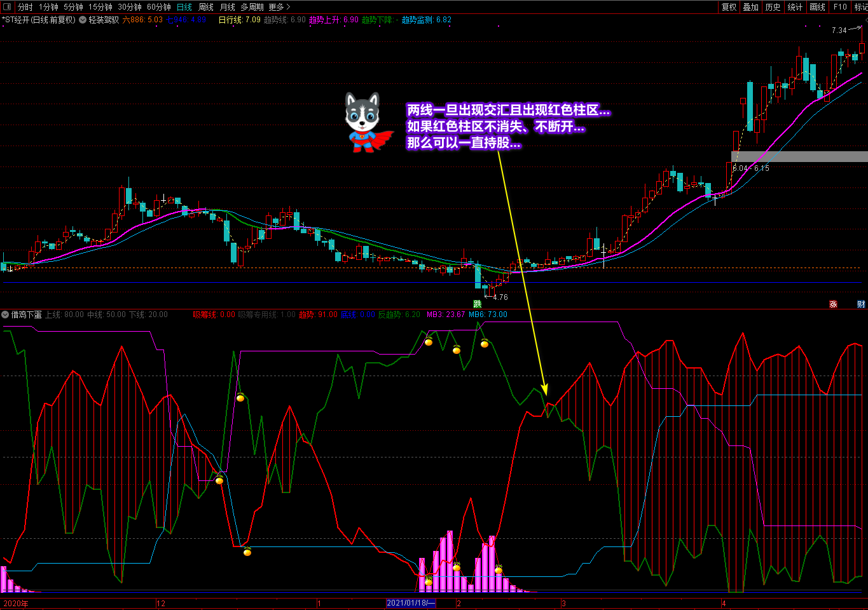868x610 pixels.
Task: Toggle 叠加 overlay mode
Action: point(751,7)
